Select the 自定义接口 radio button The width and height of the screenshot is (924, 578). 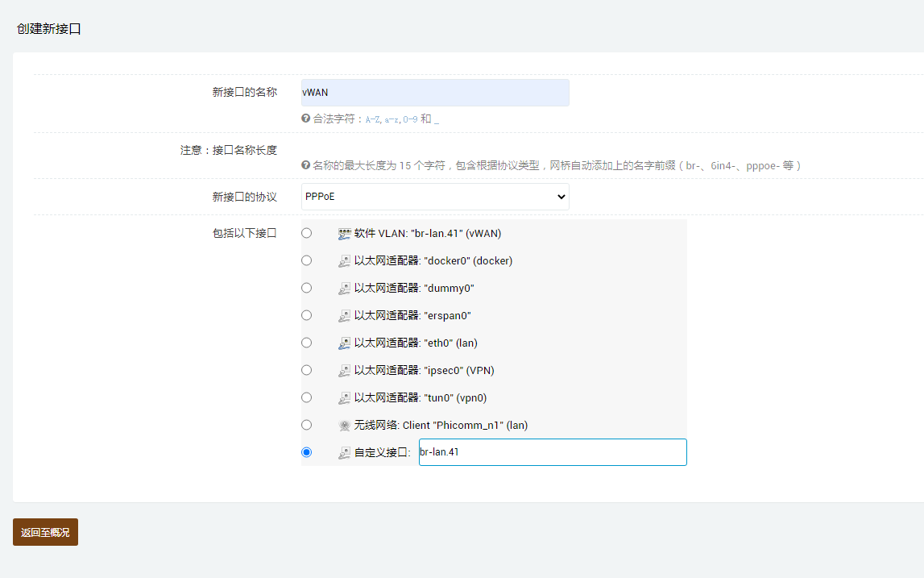[x=306, y=452]
